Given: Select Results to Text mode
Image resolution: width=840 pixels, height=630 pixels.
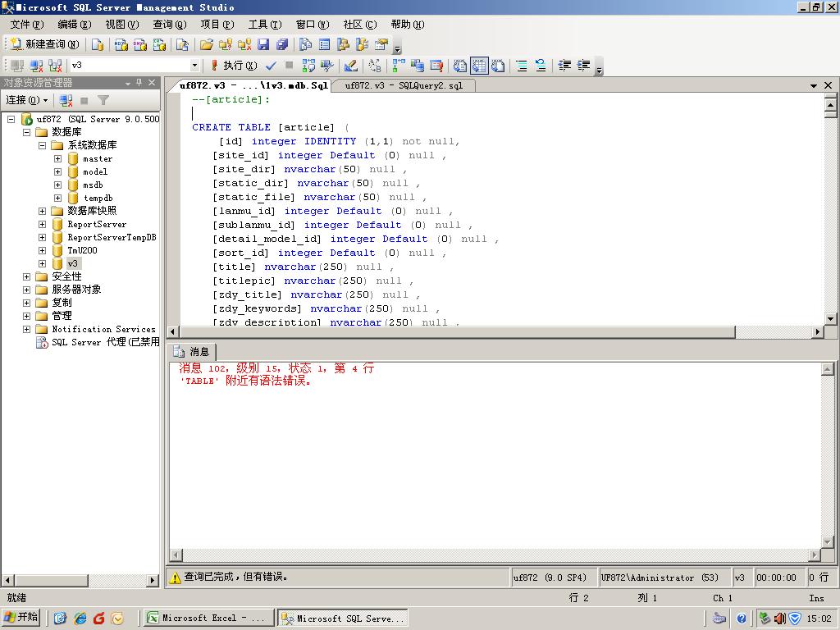Looking at the screenshot, I should click(x=460, y=66).
